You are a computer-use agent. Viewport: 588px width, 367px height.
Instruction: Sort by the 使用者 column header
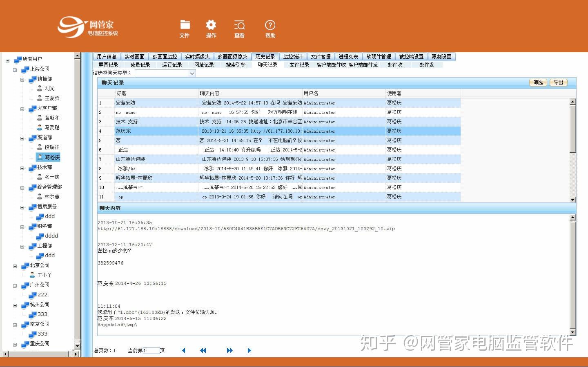pos(423,93)
